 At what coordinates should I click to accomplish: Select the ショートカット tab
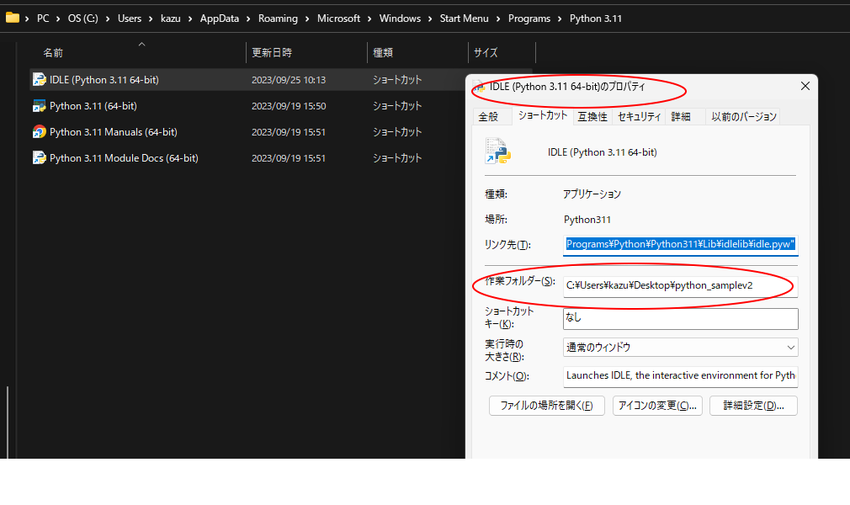point(543,115)
